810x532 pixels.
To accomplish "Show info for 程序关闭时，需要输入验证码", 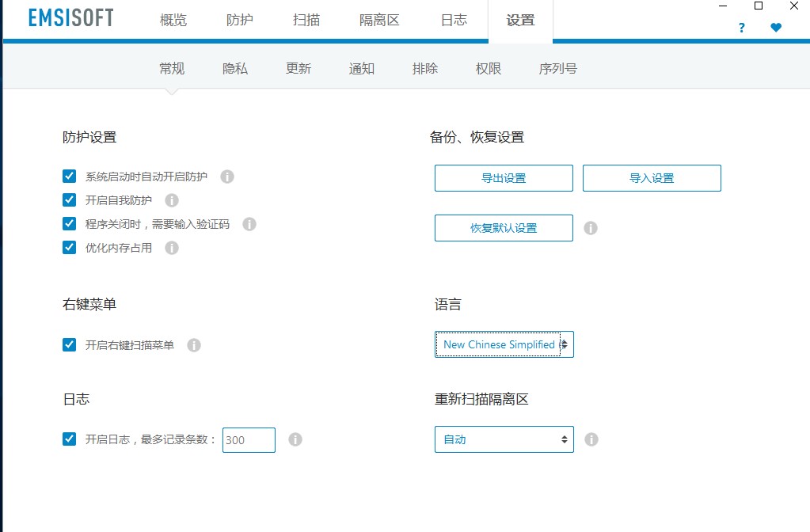I will [249, 224].
